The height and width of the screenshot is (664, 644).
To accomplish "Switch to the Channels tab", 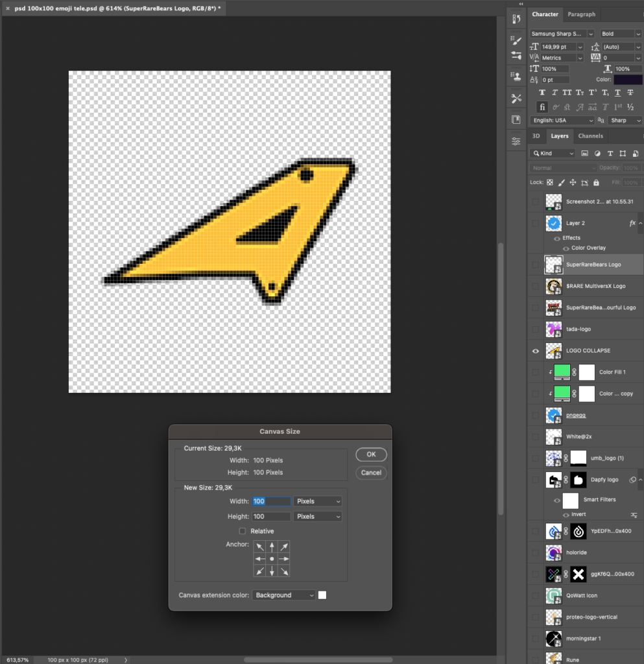I will click(x=590, y=136).
